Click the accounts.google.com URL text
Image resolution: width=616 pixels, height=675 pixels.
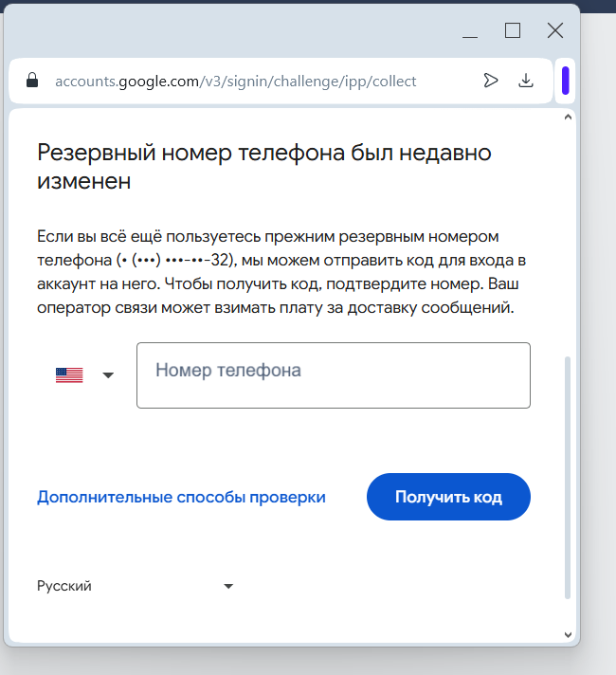point(235,81)
